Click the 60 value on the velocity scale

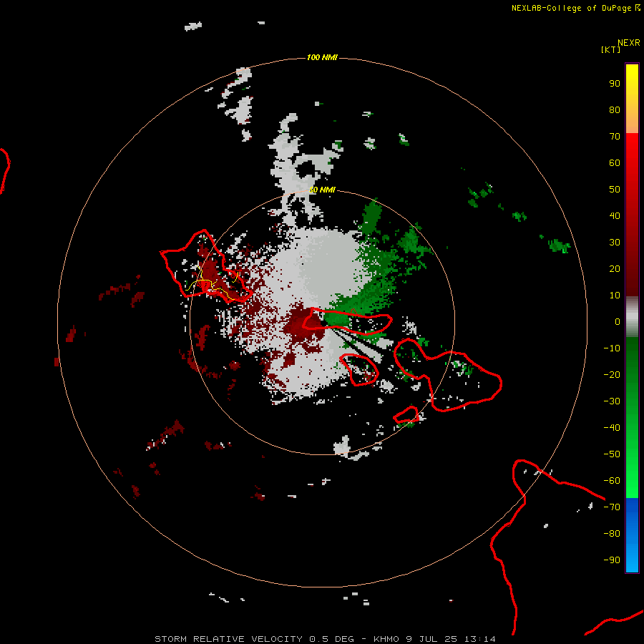pos(615,163)
